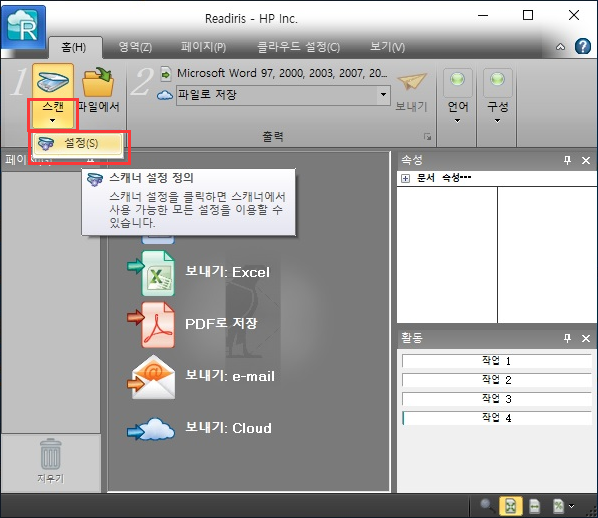The width and height of the screenshot is (598, 518).
Task: Pin the Properties (속성) panel
Action: click(567, 160)
